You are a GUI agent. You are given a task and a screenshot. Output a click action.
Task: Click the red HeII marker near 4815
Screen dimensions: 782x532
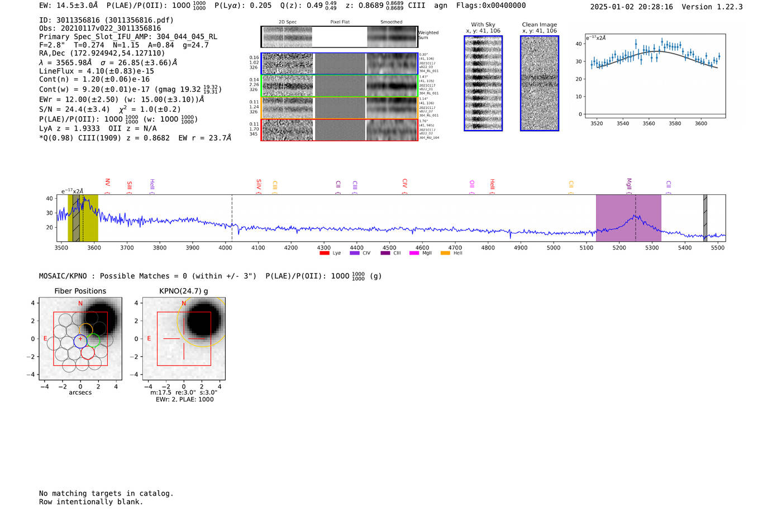[x=492, y=186]
